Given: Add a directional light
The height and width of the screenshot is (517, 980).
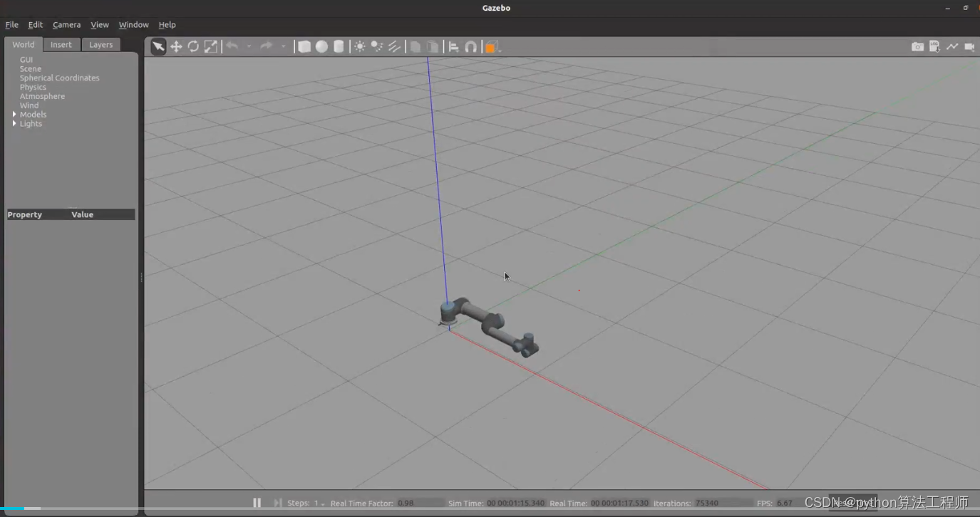Looking at the screenshot, I should 394,47.
